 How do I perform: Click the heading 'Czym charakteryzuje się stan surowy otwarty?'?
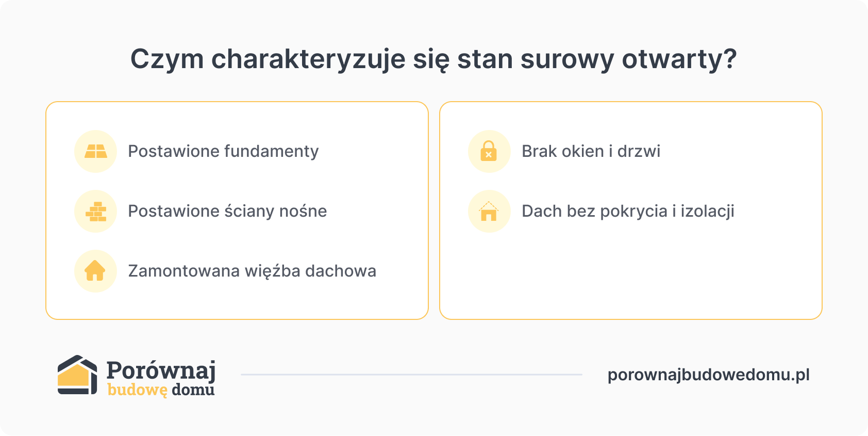[x=433, y=59]
